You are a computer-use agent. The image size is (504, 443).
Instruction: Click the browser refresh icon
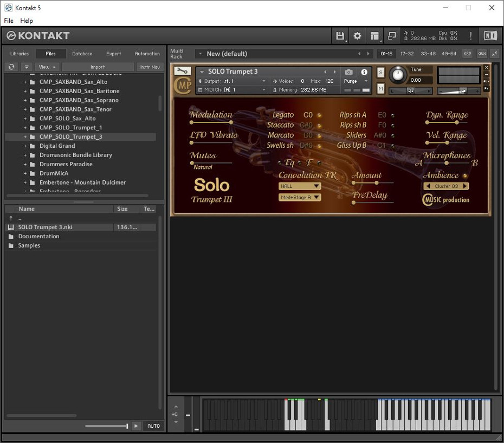tap(11, 67)
